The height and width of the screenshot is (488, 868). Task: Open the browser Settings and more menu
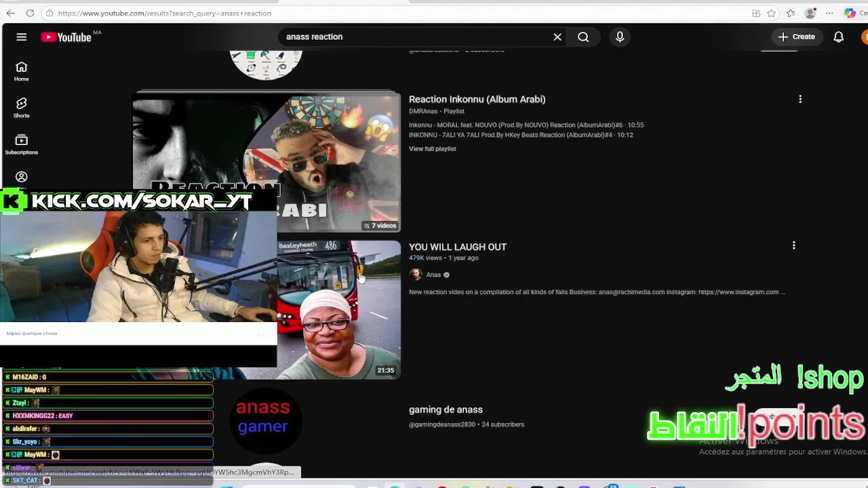(829, 13)
